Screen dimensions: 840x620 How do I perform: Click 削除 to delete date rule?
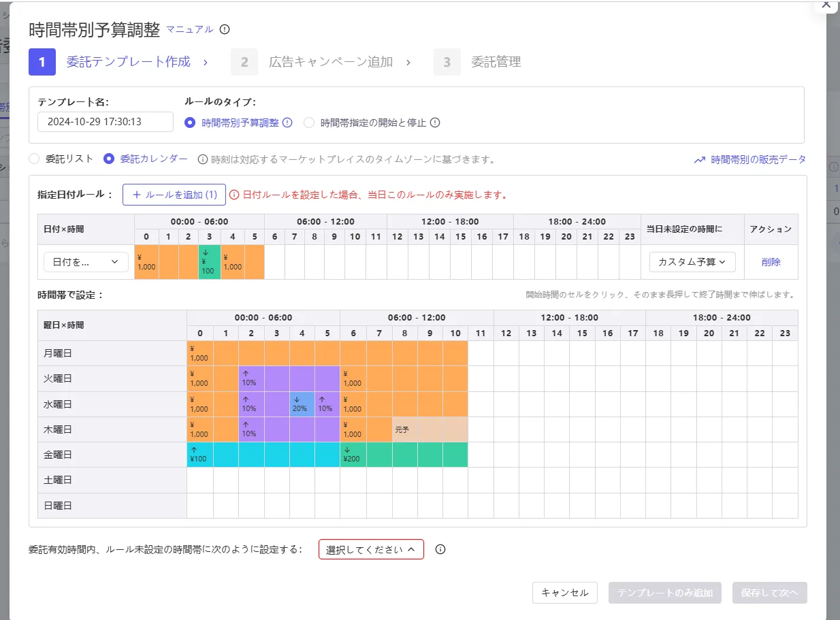tap(771, 262)
